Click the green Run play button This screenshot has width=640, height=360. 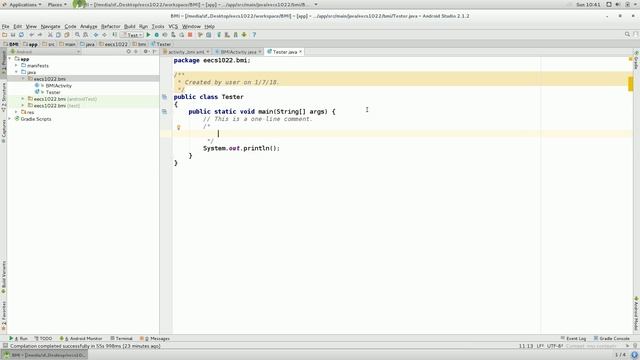click(x=148, y=35)
